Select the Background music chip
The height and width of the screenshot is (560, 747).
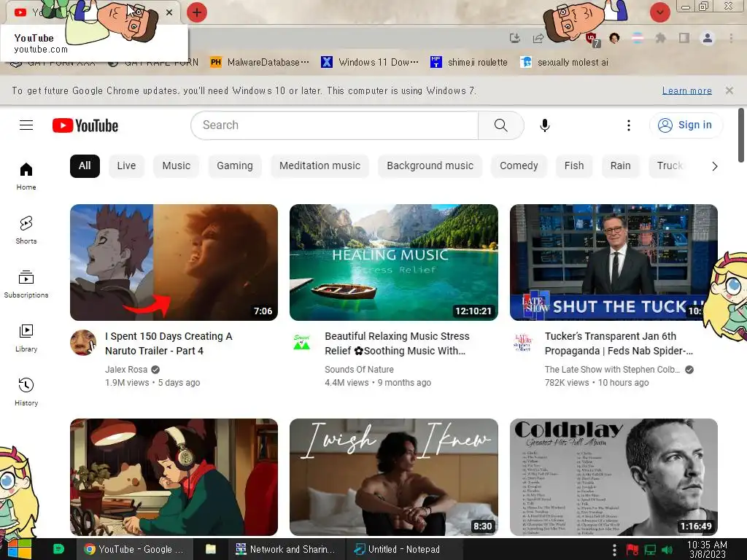(x=430, y=166)
